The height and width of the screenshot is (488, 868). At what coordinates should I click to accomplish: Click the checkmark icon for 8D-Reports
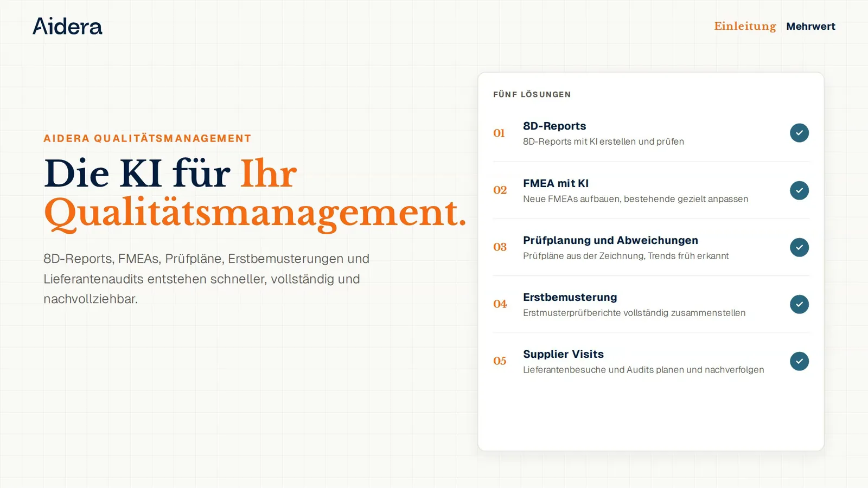click(x=799, y=133)
